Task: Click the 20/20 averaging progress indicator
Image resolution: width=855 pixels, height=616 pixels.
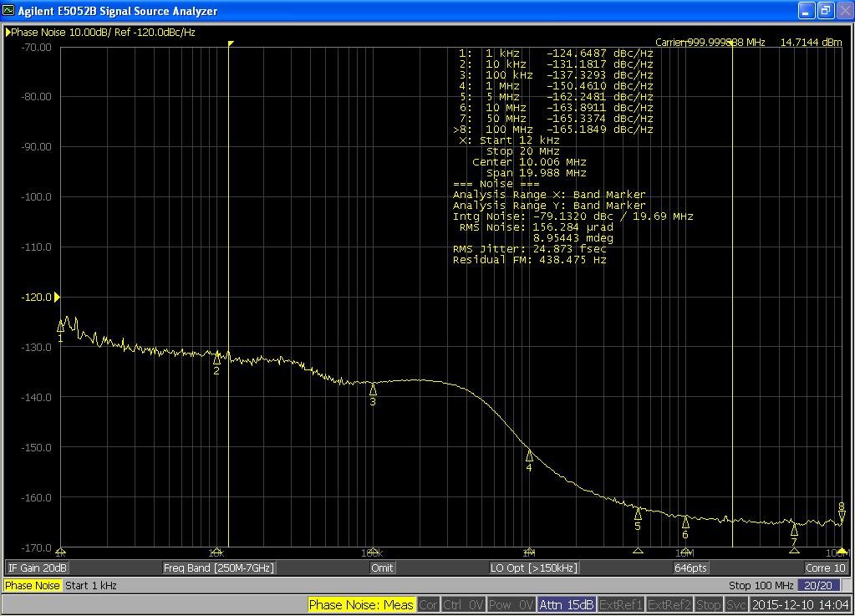Action: (818, 585)
